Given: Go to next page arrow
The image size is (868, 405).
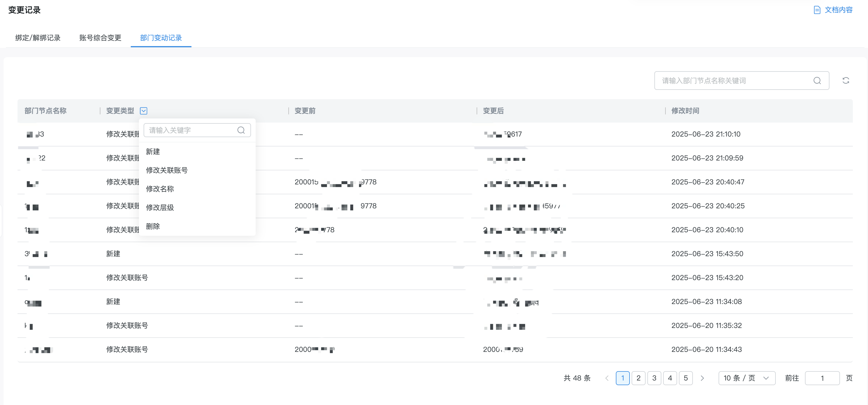Looking at the screenshot, I should pyautogui.click(x=702, y=378).
